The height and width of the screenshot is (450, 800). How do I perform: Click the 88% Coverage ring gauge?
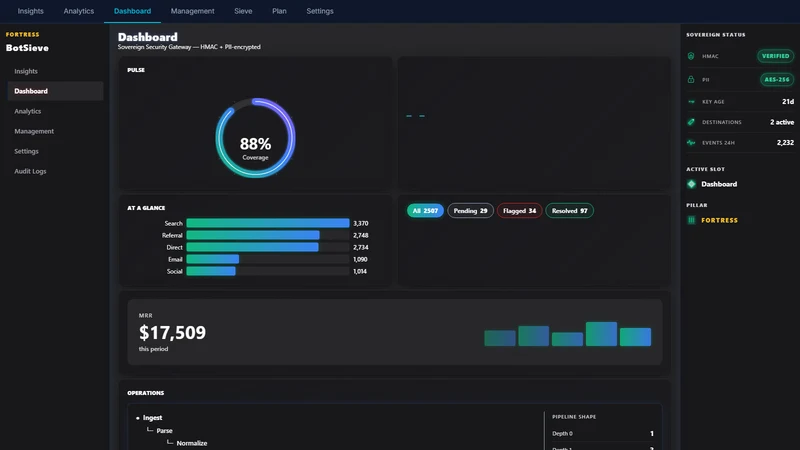[255, 138]
